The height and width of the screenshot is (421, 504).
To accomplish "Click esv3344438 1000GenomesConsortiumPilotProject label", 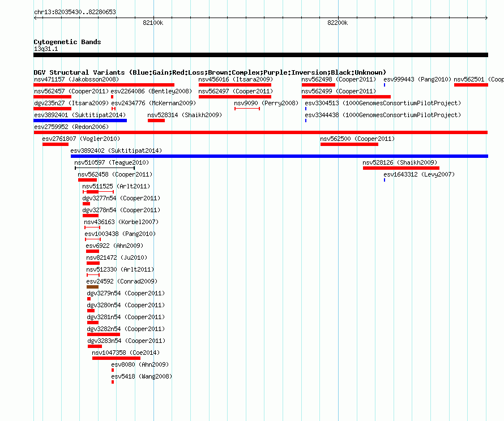I will (383, 115).
